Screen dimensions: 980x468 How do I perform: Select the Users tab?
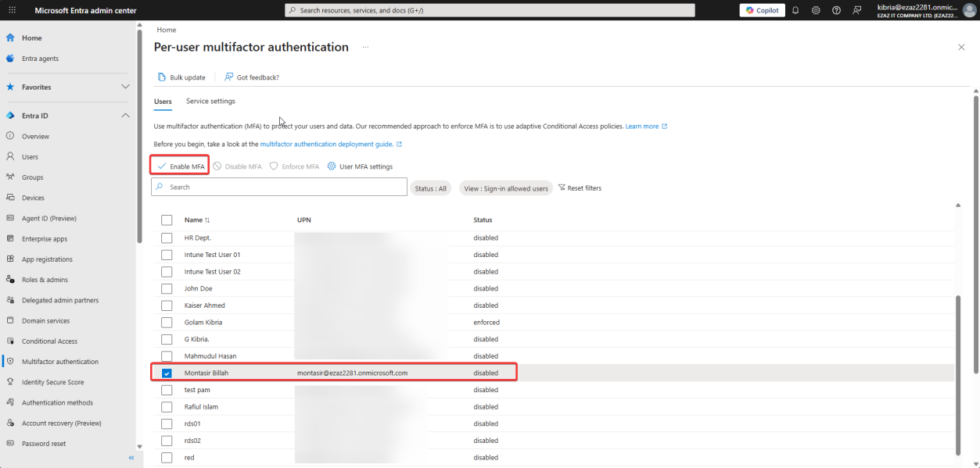pyautogui.click(x=163, y=102)
